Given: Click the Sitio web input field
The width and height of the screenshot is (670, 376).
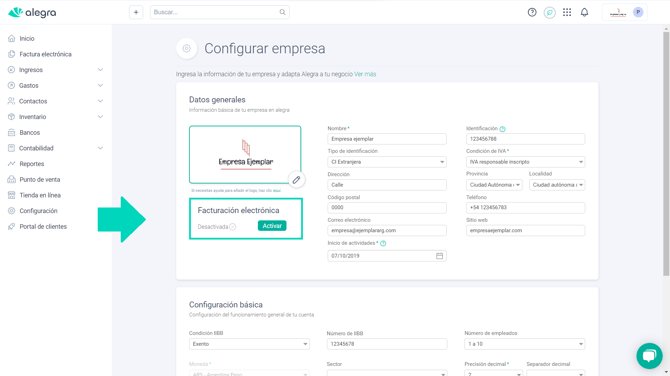Looking at the screenshot, I should (x=525, y=230).
